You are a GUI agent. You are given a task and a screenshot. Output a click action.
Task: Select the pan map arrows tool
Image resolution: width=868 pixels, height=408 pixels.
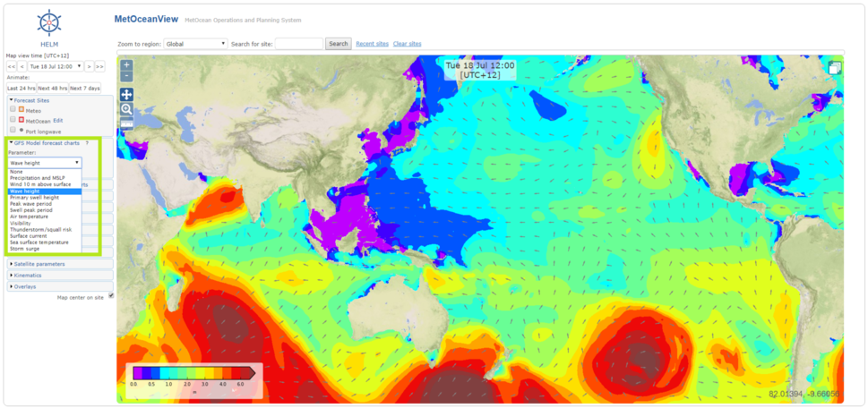(x=127, y=95)
